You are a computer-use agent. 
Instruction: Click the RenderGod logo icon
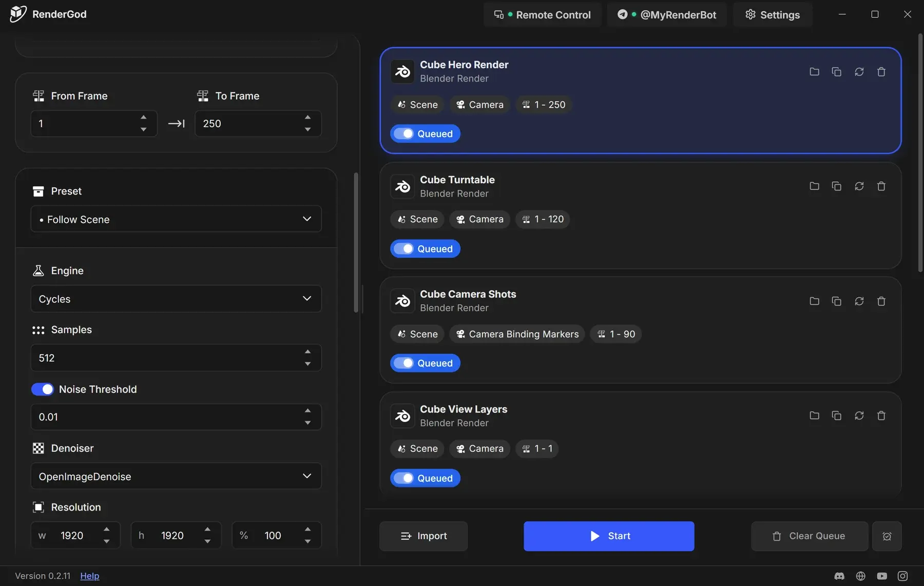coord(18,14)
